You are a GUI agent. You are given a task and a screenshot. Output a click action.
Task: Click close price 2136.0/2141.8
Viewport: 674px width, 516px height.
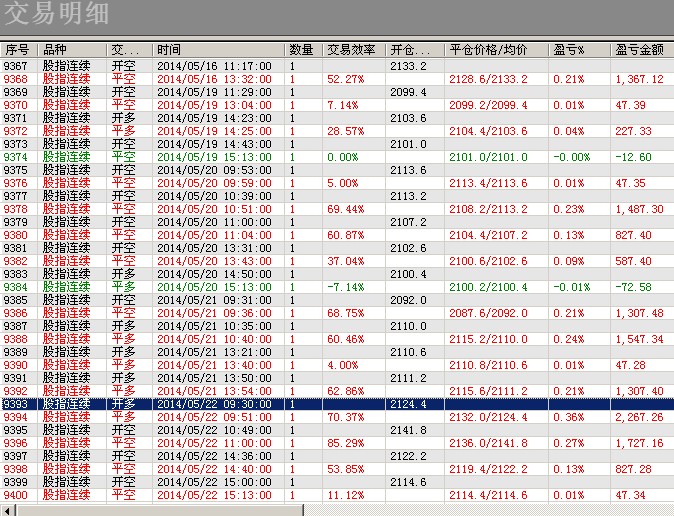pyautogui.click(x=488, y=443)
